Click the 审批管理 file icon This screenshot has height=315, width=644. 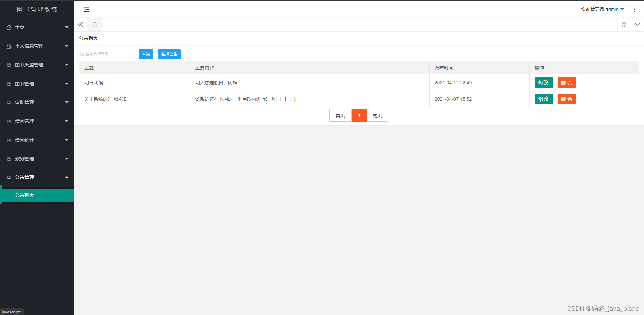coord(9,103)
